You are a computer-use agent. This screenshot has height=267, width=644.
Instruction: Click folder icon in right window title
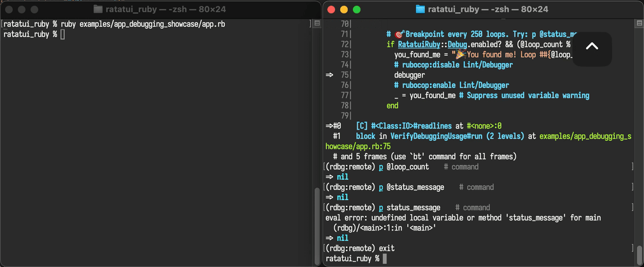[x=420, y=9]
